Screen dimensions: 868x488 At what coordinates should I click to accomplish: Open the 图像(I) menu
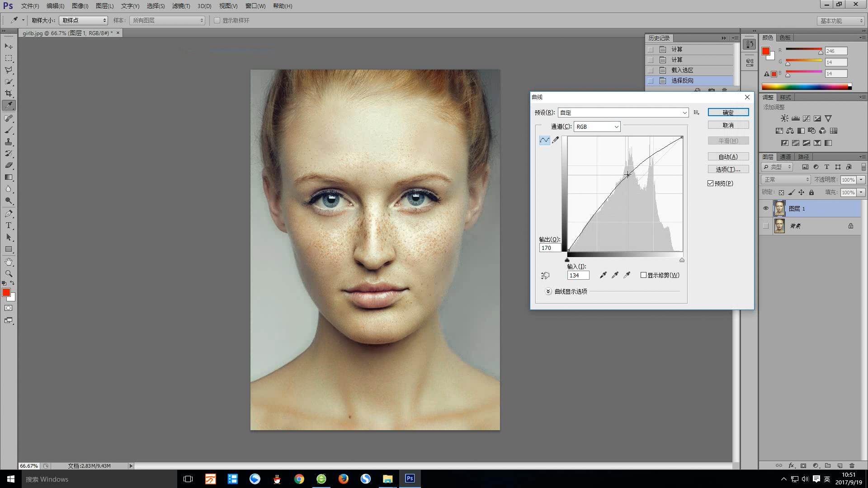[x=80, y=6]
